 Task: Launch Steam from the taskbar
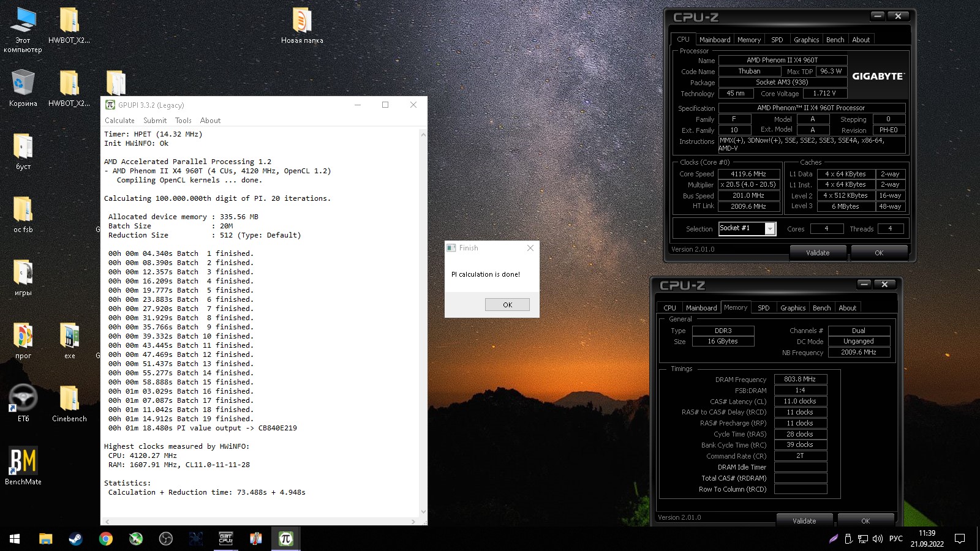pyautogui.click(x=75, y=539)
